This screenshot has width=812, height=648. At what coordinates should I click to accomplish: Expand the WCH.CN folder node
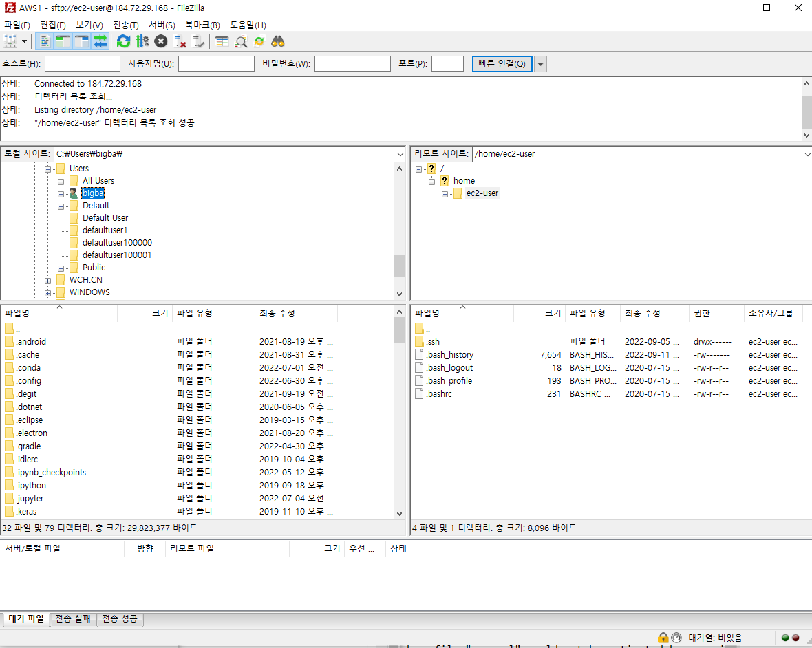click(47, 281)
